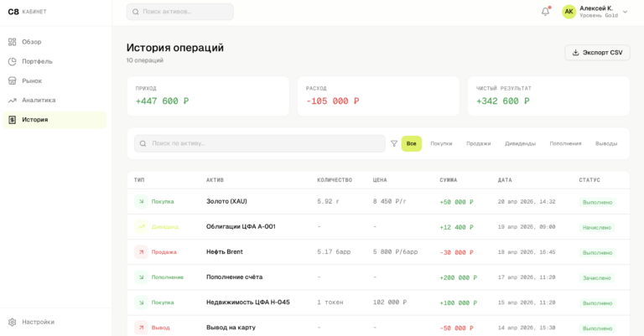Click the withdrawal icon in Вывод на карту row
This screenshot has height=336, width=644.
pos(141,328)
